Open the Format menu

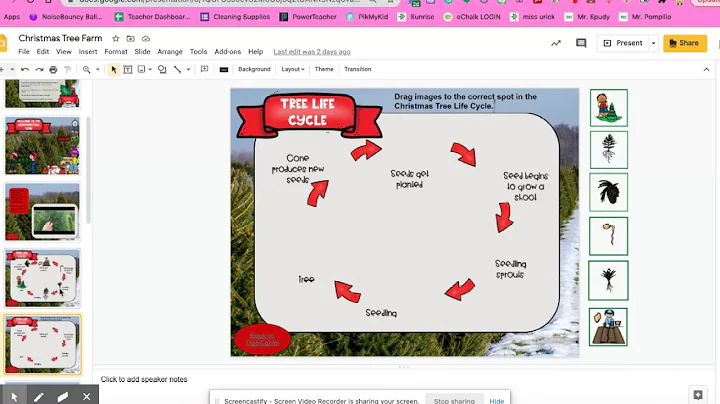116,52
